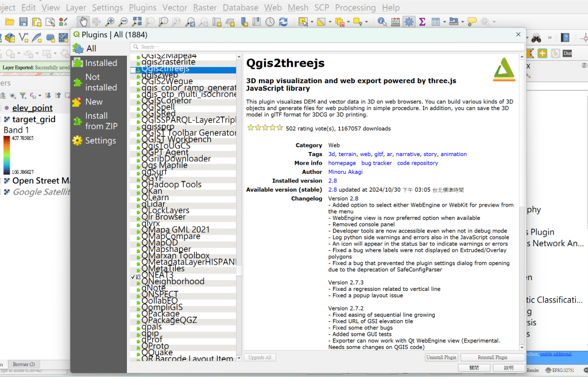Toggle the Processing Toolbox gear icon
Screen dimensions: 588x377
(409, 22)
